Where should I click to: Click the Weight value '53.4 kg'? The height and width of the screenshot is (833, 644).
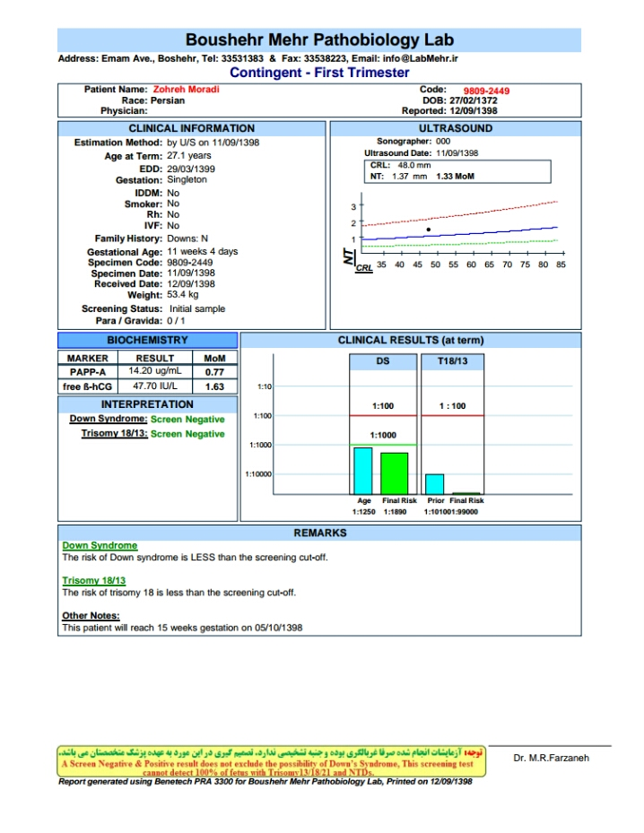[x=183, y=294]
